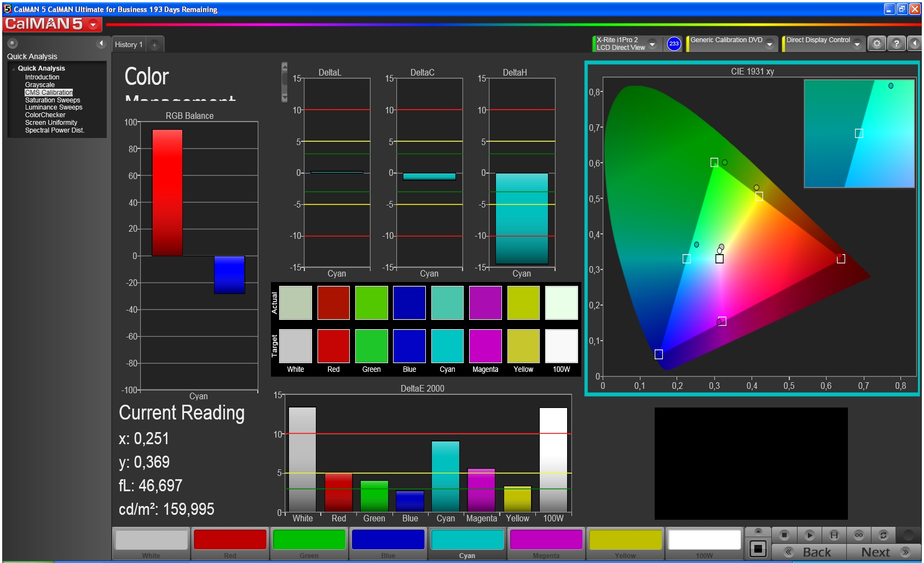Screen dimensions: 924x563
Task: Click the continuous read infinity icon
Action: (859, 535)
